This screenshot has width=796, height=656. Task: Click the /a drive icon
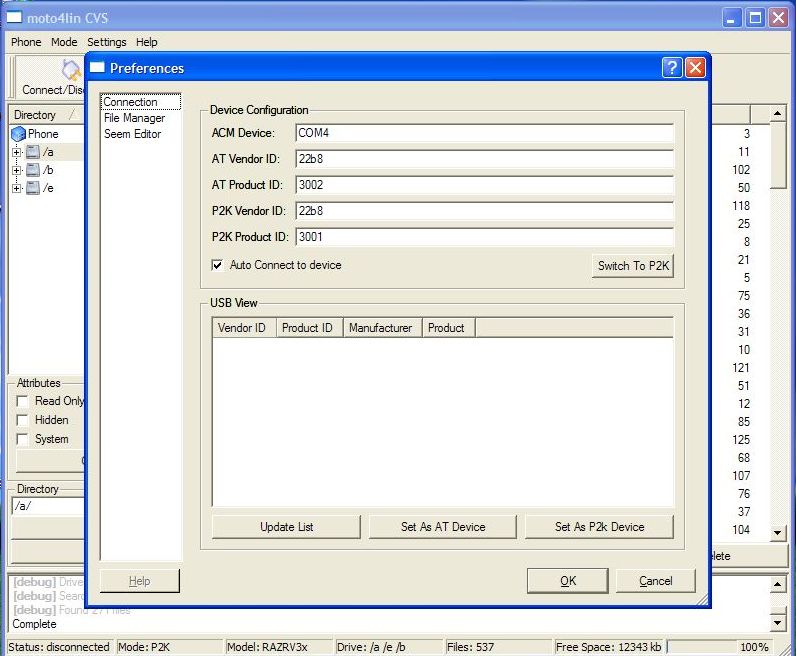tap(32, 152)
